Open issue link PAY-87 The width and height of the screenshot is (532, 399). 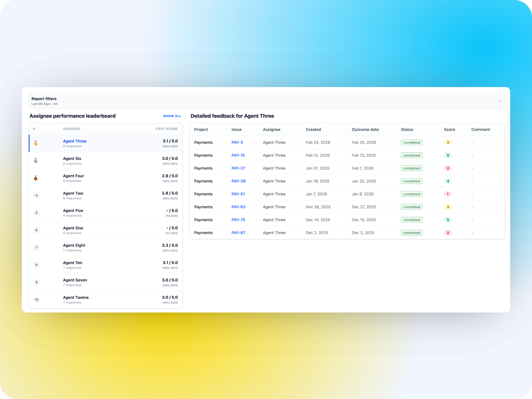(238, 233)
